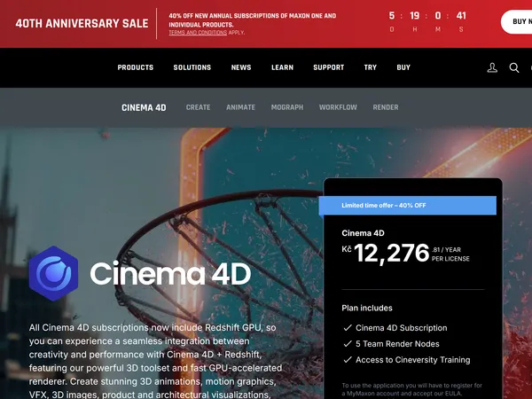The width and height of the screenshot is (532, 399).
Task: Click the 40th Anniversary Sale heading
Action: [x=82, y=23]
